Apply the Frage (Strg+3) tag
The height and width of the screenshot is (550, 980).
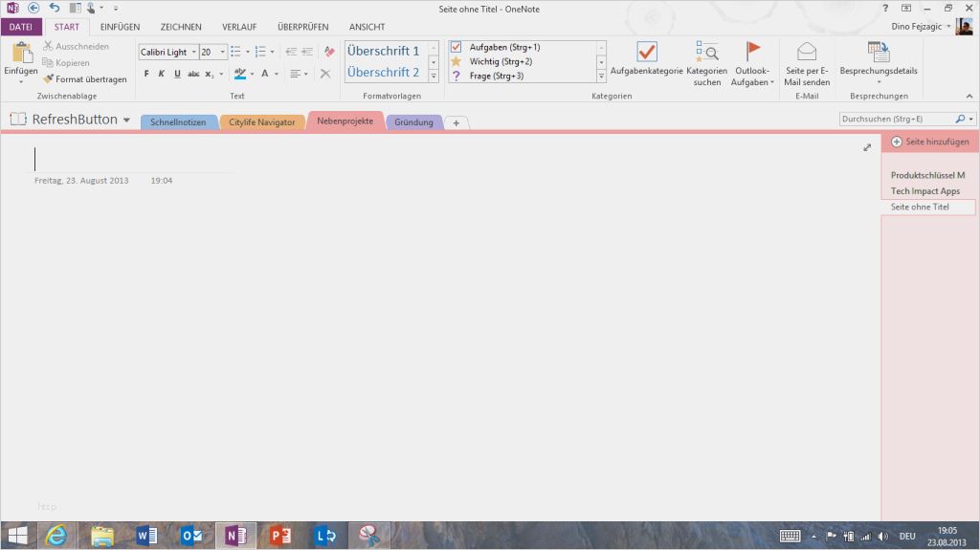(x=490, y=76)
